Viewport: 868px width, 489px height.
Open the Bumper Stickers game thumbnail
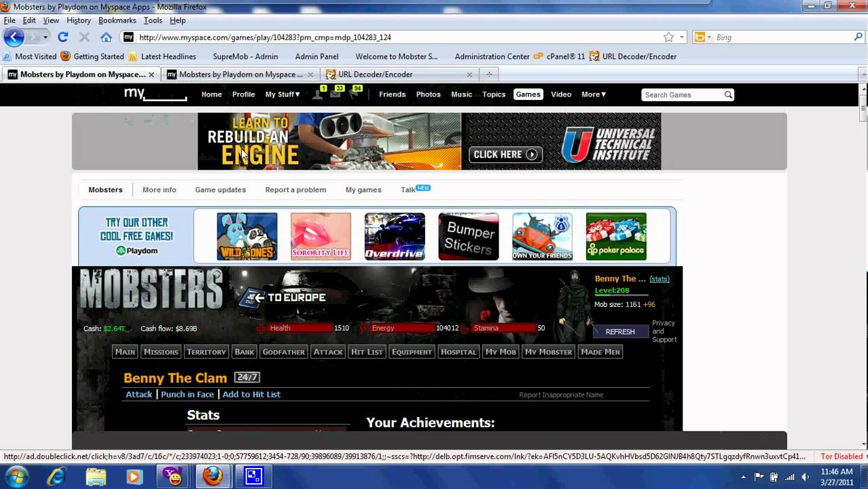(x=469, y=236)
